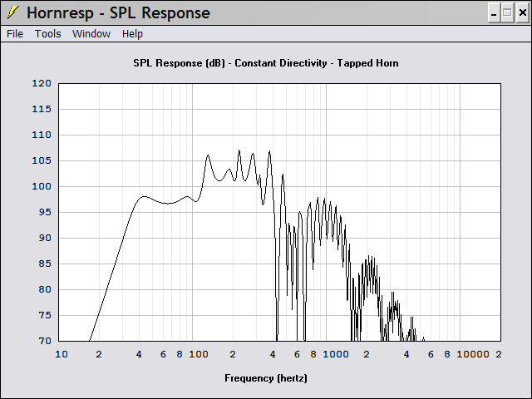Click the 10 frequency axis label
The width and height of the screenshot is (532, 399).
pos(62,354)
